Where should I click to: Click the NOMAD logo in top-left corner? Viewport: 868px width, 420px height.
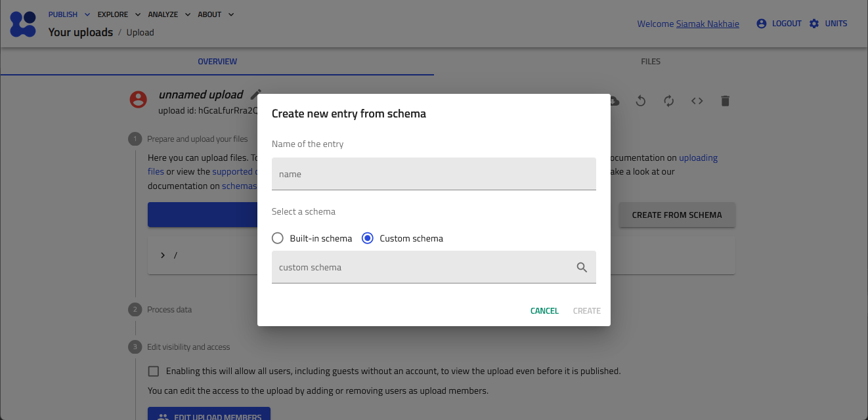23,24
